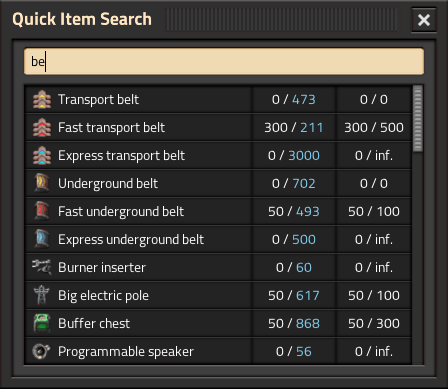Click the yellow Underground belt icon
Screen dimensions: 448x389
[x=42, y=183]
